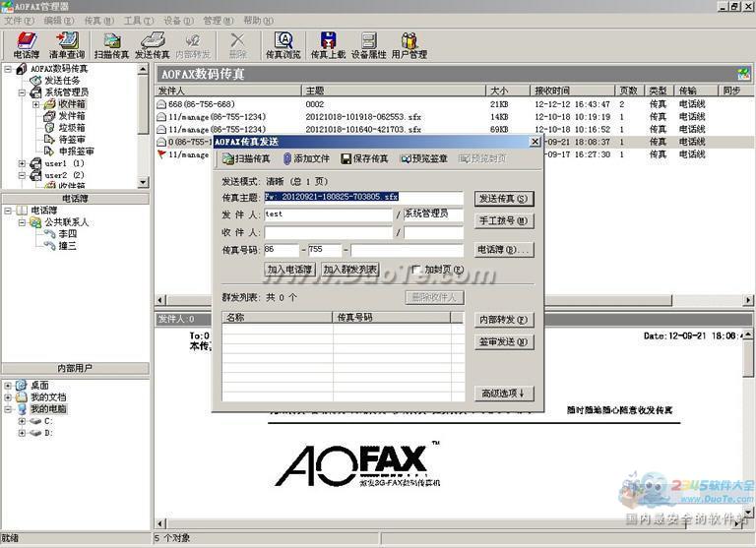This screenshot has width=756, height=548.
Task: Collapse the AOFAX数码传真 root node
Action: point(8,69)
